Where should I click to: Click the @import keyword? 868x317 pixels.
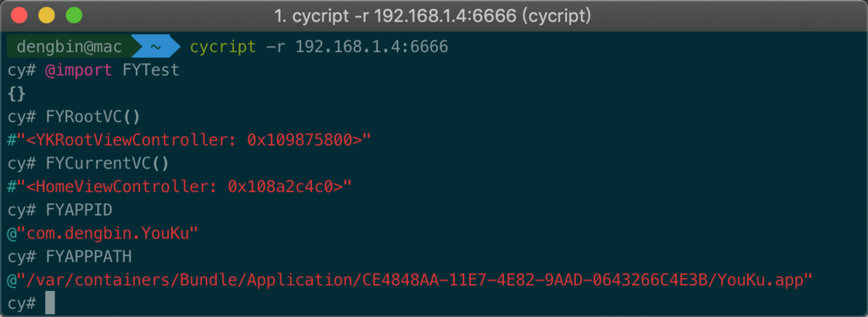pos(78,70)
